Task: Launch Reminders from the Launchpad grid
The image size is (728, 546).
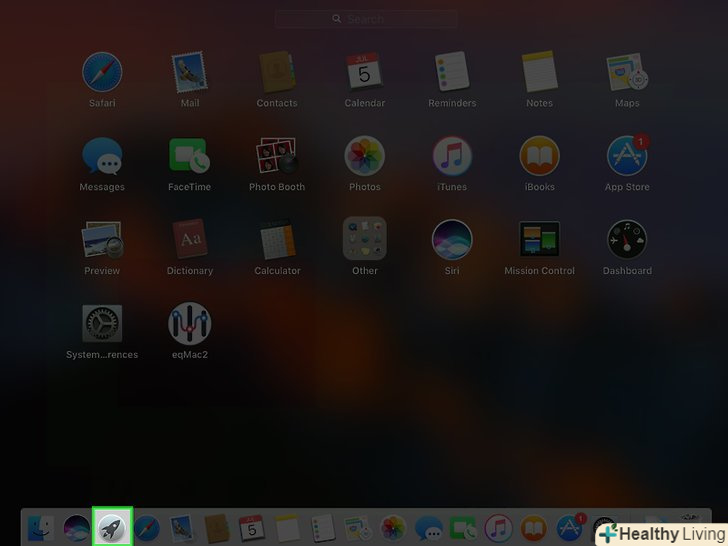Action: pyautogui.click(x=452, y=72)
